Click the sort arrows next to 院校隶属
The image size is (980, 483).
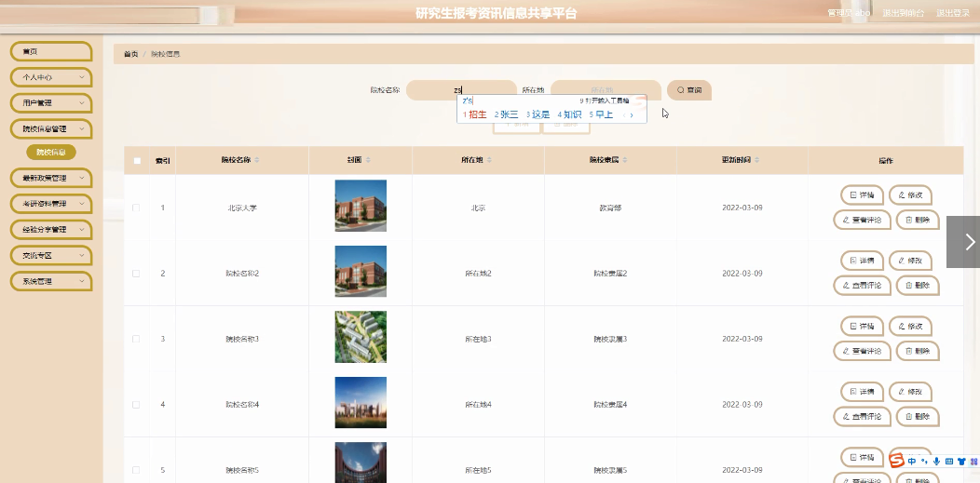(625, 160)
